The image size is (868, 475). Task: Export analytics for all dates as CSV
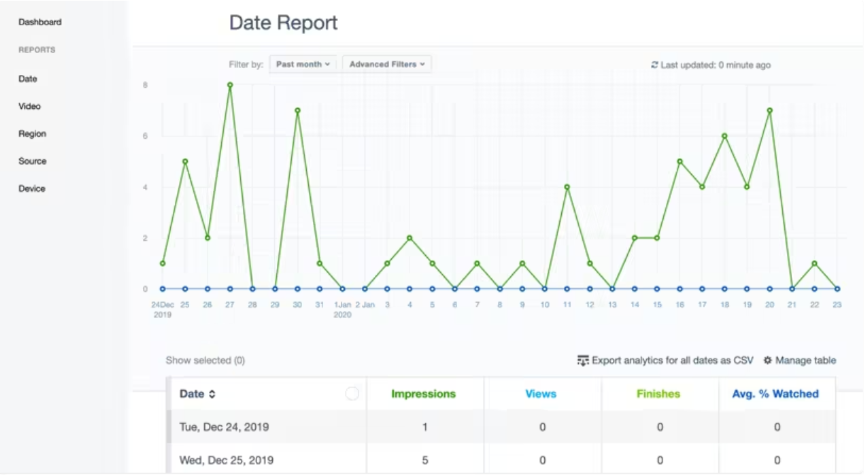click(x=665, y=361)
